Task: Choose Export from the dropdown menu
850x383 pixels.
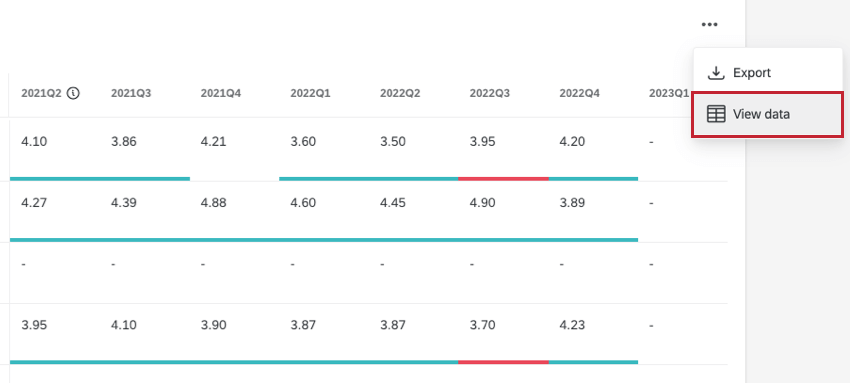Action: click(x=768, y=73)
